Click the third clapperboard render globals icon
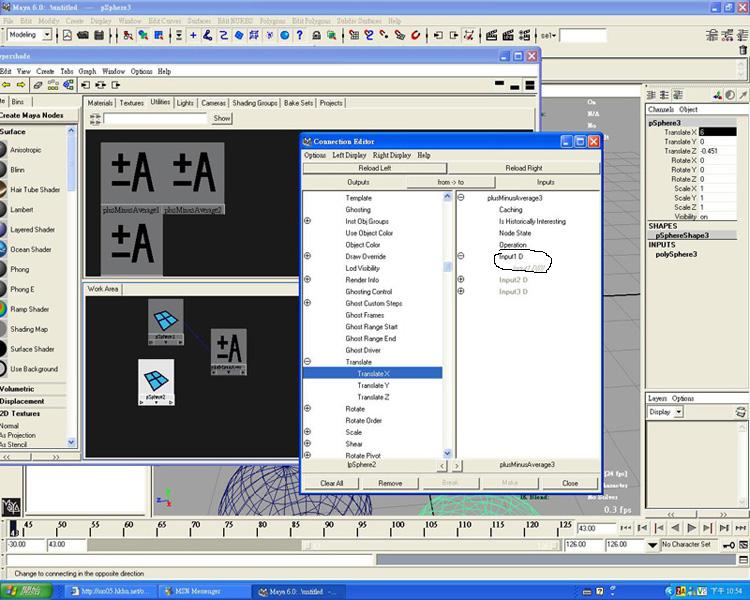 click(x=525, y=35)
